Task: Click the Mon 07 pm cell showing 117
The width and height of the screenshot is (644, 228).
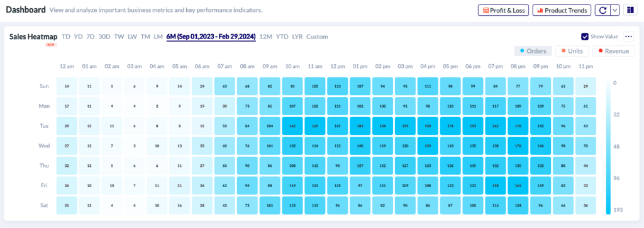Action: click(x=496, y=106)
